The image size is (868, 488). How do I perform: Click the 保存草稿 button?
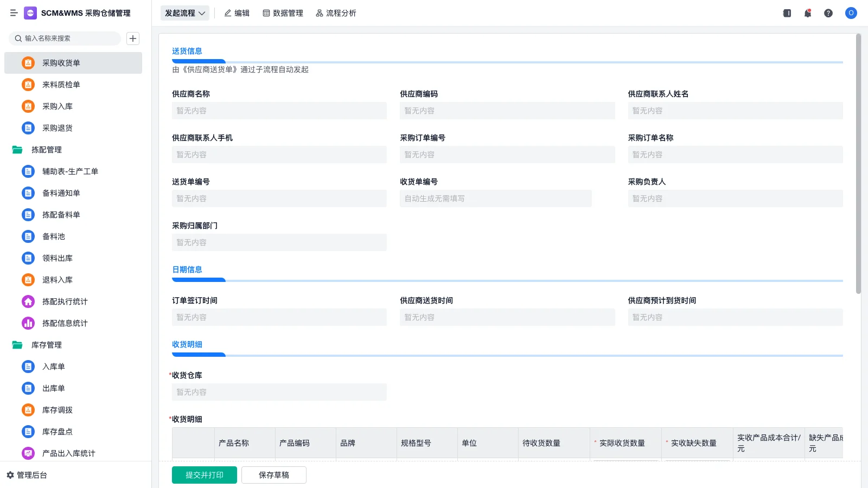pos(274,475)
